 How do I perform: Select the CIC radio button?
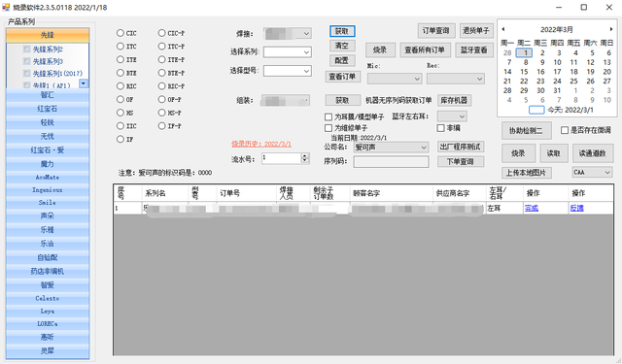click(121, 33)
